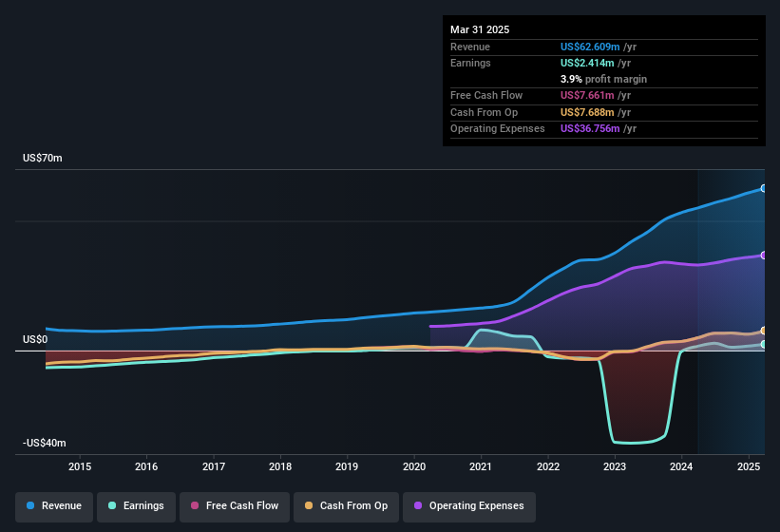This screenshot has width=780, height=532.
Task: Click the -US$40m y-axis label
Action: pos(45,443)
